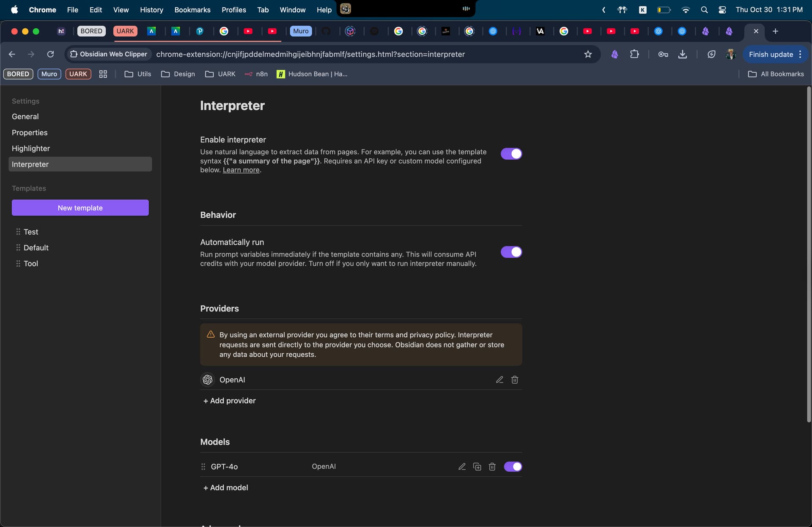Open Chrome downloads icon
Screen dimensions: 812x527
[683, 54]
